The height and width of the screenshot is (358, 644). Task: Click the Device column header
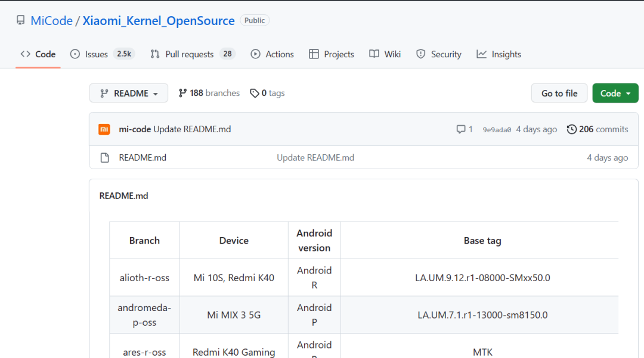coord(234,240)
